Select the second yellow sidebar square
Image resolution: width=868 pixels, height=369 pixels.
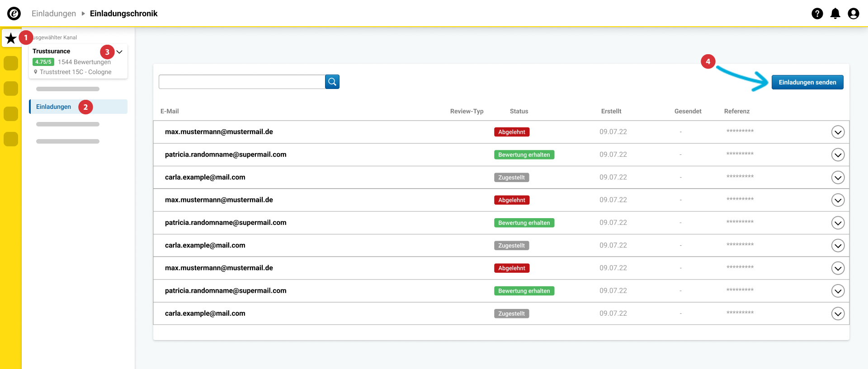[11, 63]
